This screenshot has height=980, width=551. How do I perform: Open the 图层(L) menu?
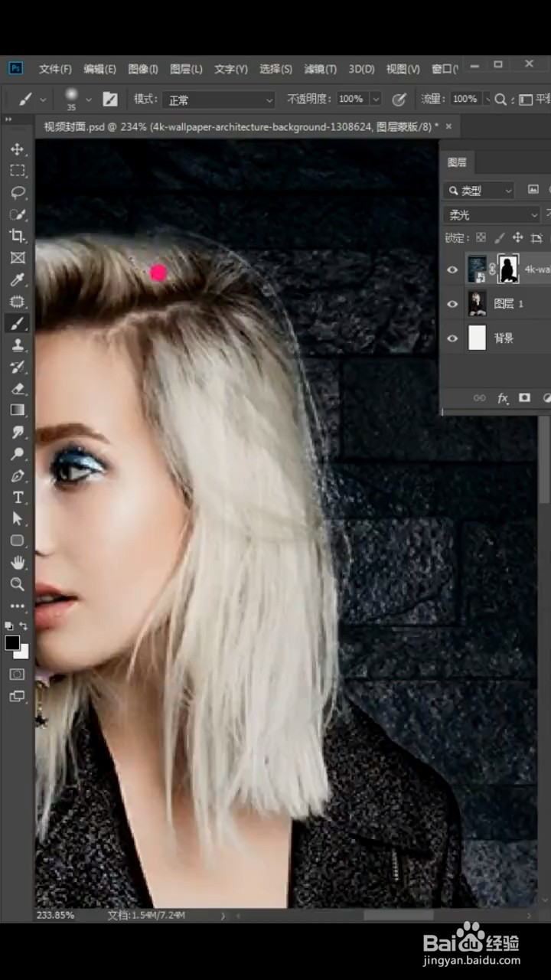point(186,69)
